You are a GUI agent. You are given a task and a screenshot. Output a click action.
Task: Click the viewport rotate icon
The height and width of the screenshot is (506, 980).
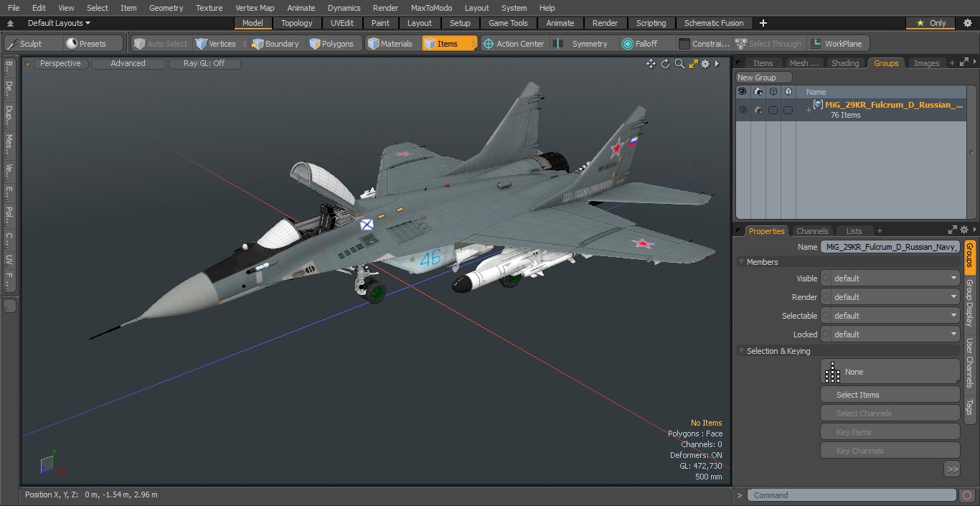(665, 64)
